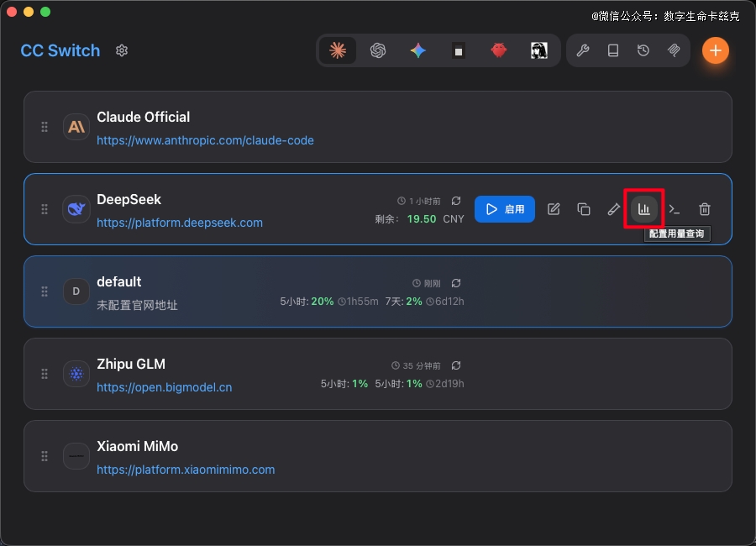This screenshot has width=756, height=546.
Task: Open DeepSeek usage query chart icon
Action: (644, 209)
